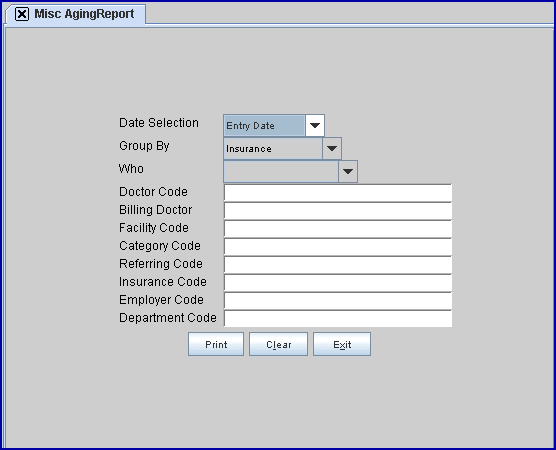Screen dimensions: 556x450
Task: Focus the Department Code input field
Action: coord(338,319)
